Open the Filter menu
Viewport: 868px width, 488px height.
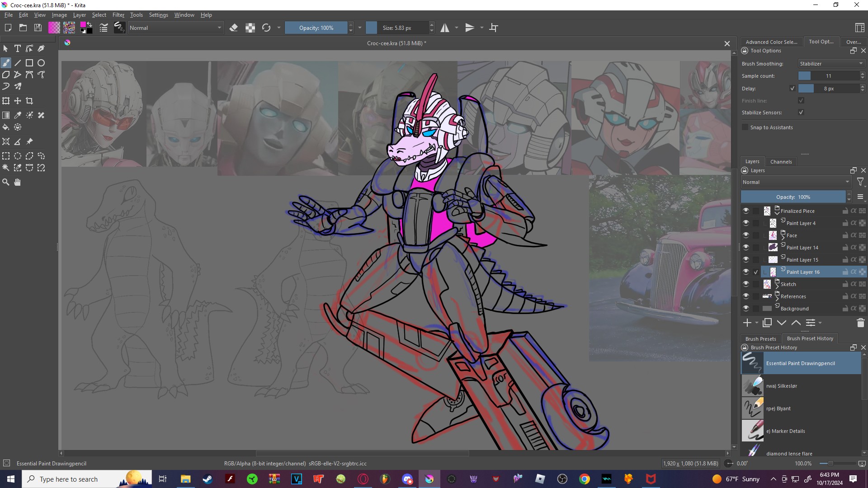(118, 15)
